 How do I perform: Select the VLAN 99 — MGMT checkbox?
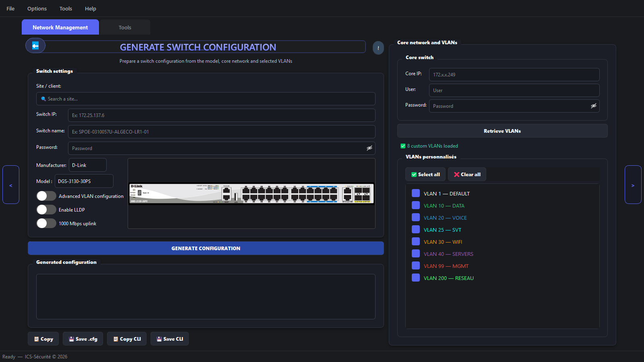click(416, 265)
